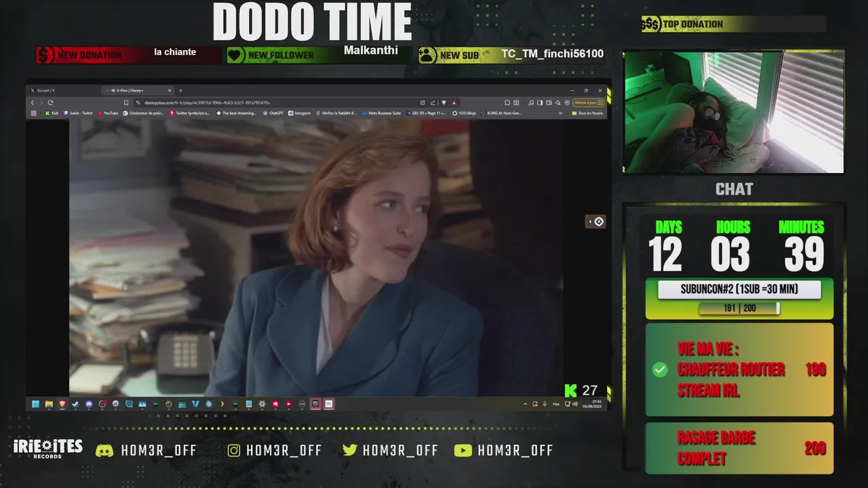Screen dimensions: 868x488
Task: Open the YouTube bookmark
Action: click(108, 113)
